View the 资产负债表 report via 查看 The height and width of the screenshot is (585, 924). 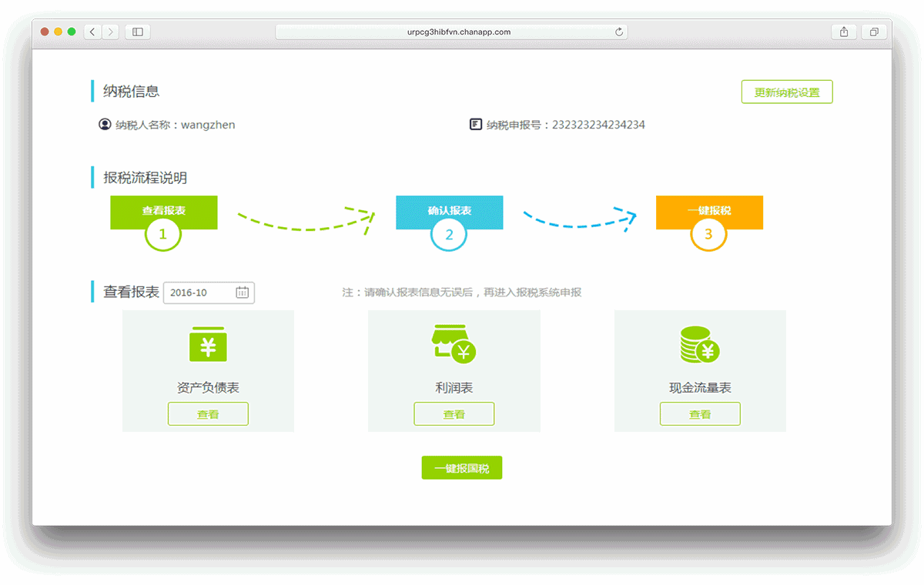[208, 414]
